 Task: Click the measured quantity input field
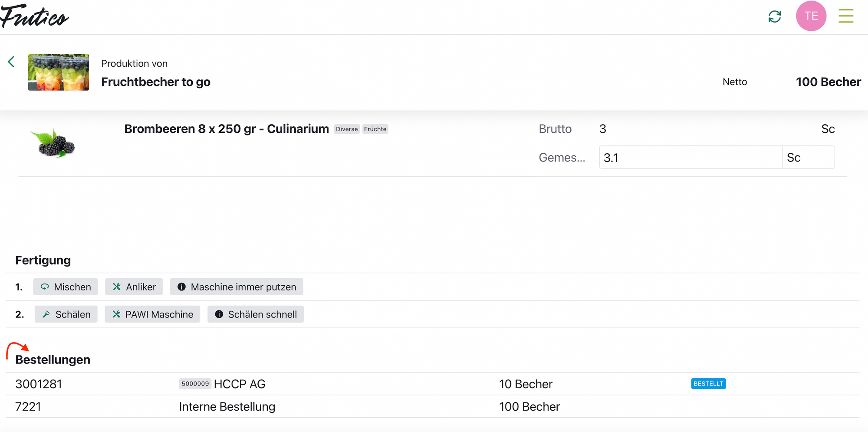(x=690, y=157)
